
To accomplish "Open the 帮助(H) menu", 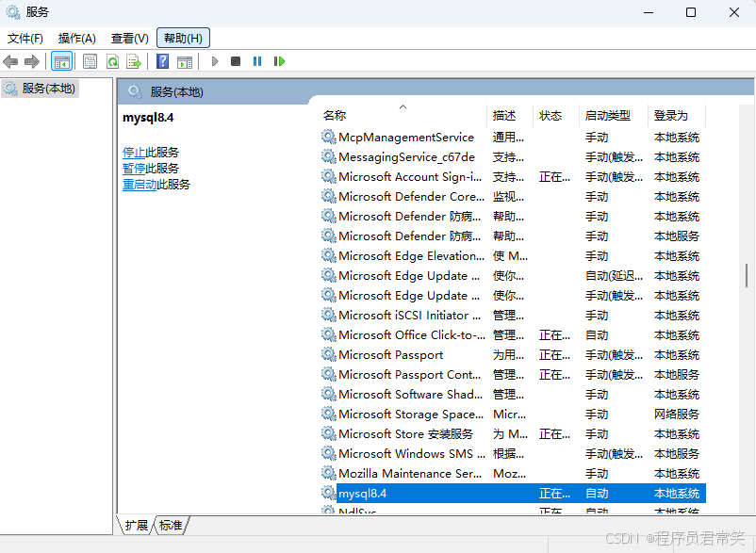I will (x=183, y=38).
